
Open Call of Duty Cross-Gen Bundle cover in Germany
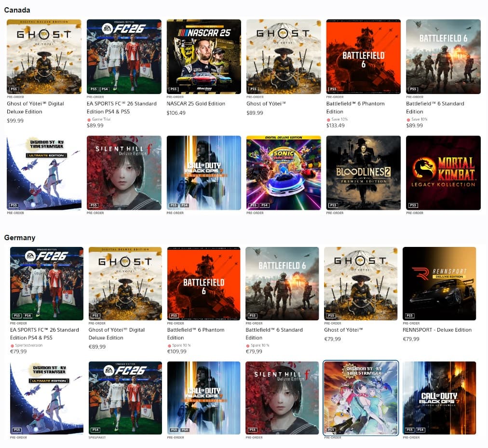(x=439, y=398)
